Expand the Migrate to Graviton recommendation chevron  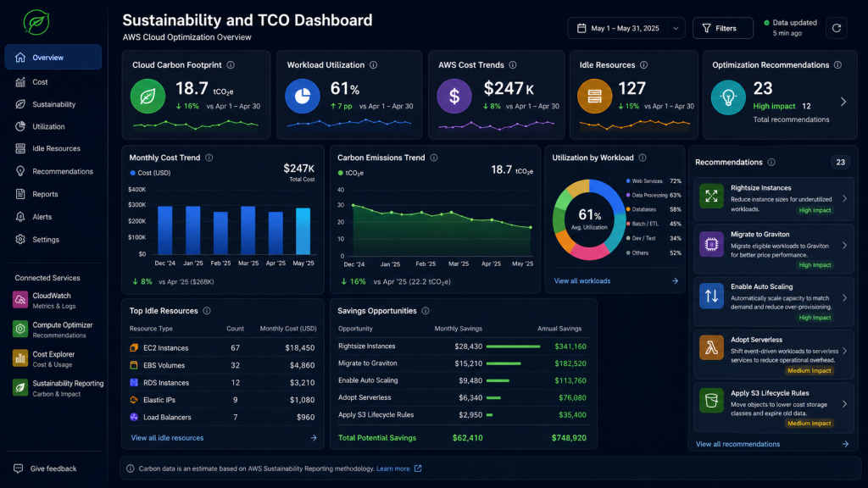coord(845,246)
